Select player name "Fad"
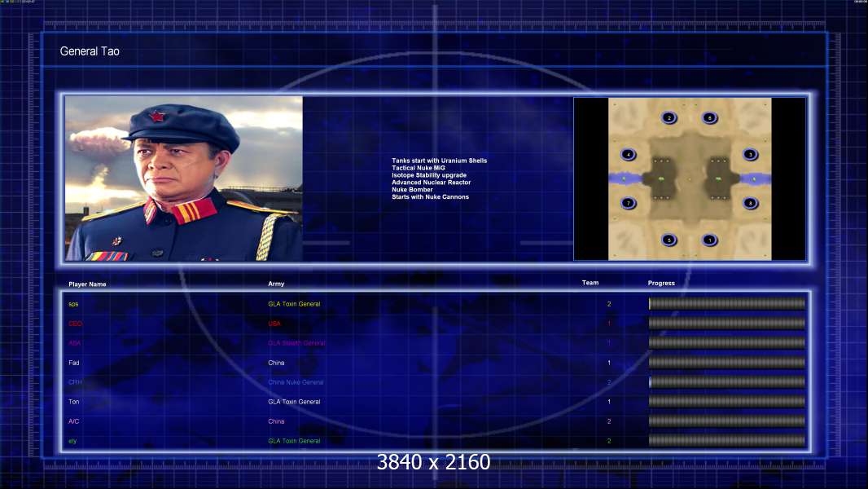Image resolution: width=868 pixels, height=489 pixels. [74, 363]
